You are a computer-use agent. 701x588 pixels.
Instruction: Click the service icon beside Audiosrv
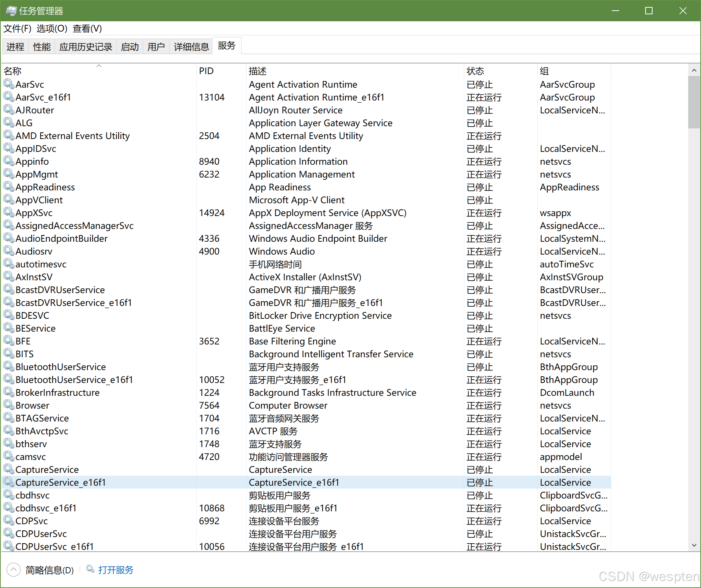pos(9,251)
